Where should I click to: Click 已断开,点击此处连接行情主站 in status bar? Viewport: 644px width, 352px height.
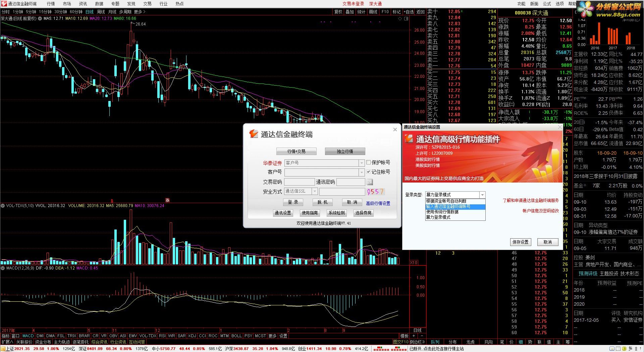click(x=437, y=349)
